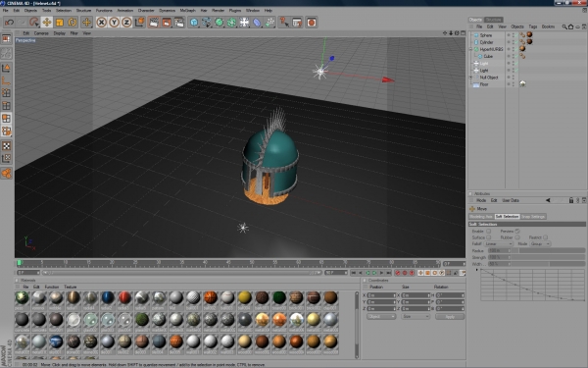Open the particle objects palette
Image resolution: width=588 pixels, height=368 pixels.
269,23
